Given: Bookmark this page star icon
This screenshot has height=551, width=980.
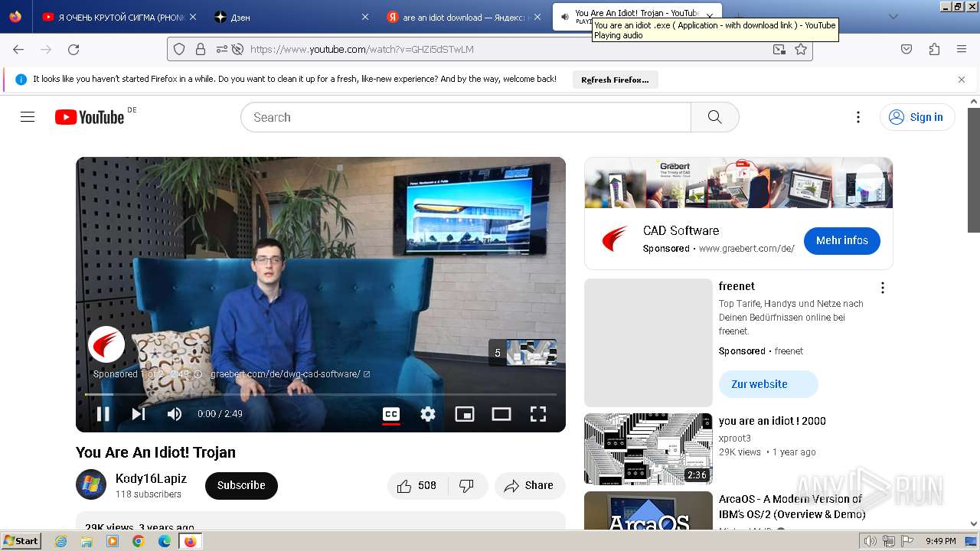Looking at the screenshot, I should (x=801, y=49).
